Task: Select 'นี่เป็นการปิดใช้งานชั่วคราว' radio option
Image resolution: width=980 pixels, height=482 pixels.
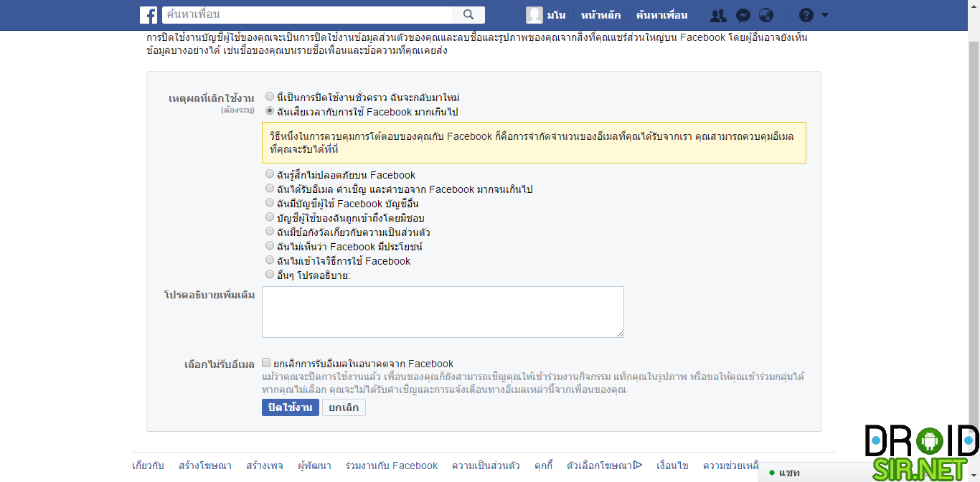Action: (270, 96)
